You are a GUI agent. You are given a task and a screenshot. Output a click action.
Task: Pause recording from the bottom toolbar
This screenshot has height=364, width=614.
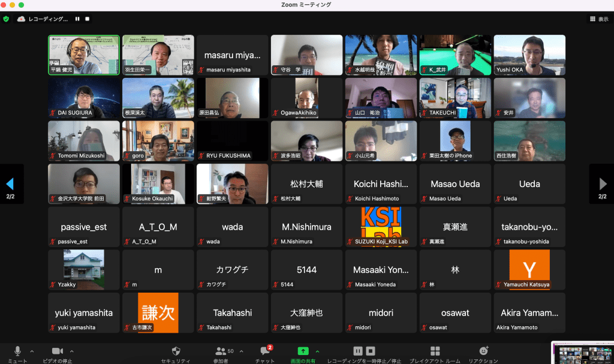[358, 351]
